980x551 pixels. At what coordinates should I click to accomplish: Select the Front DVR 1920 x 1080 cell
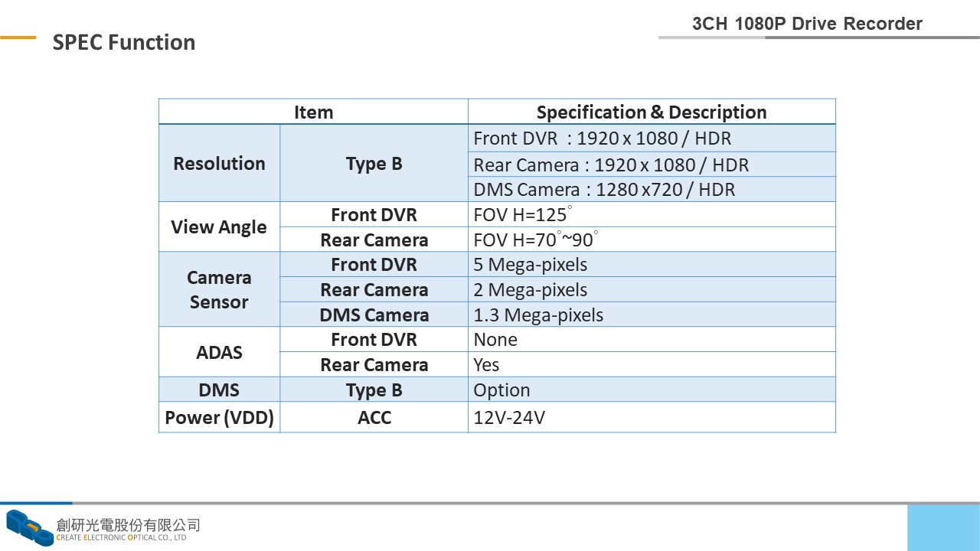tap(652, 139)
